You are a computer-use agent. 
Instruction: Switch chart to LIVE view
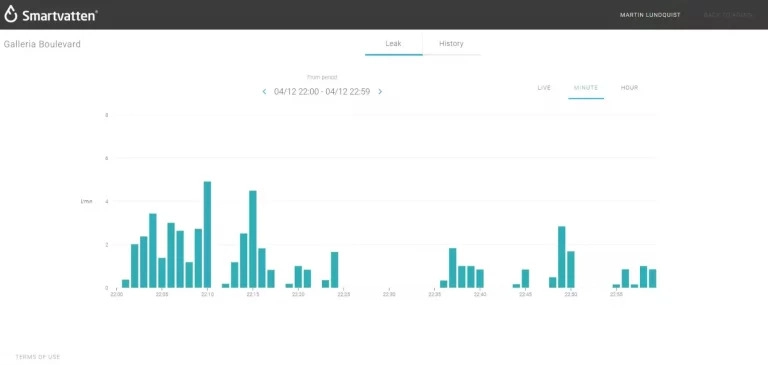pos(544,88)
